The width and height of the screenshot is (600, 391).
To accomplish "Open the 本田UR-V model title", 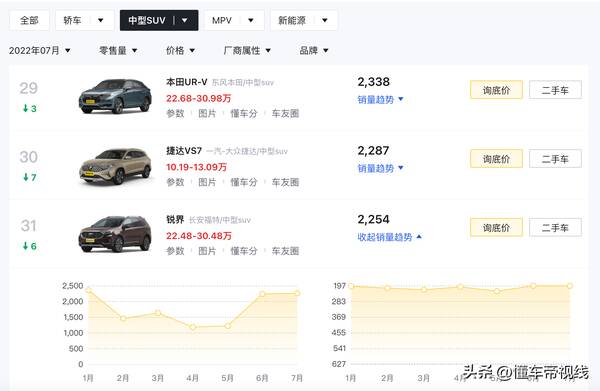I will [187, 82].
